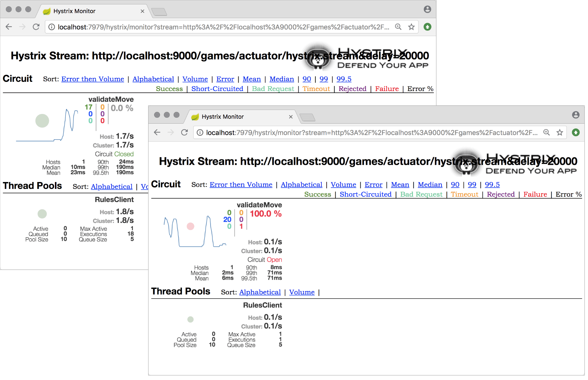Bookmark page with star in rear window

(411, 27)
